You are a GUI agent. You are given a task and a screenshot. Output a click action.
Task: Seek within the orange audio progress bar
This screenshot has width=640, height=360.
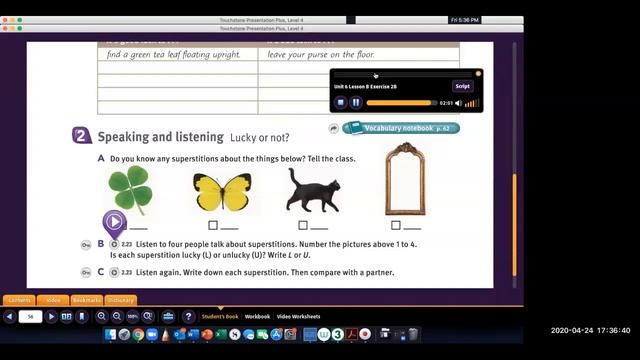[402, 103]
